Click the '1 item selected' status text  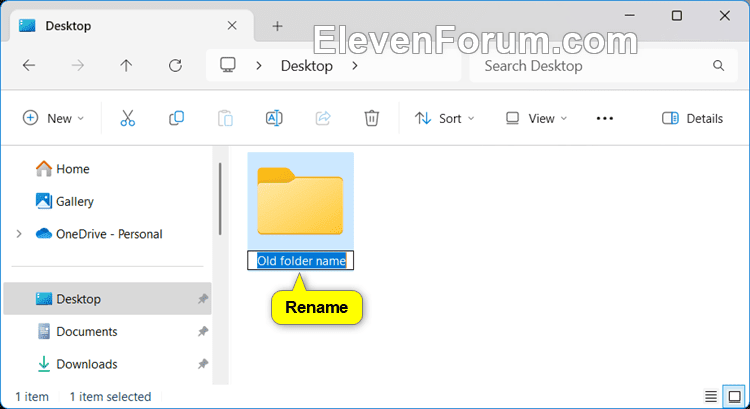coord(110,397)
